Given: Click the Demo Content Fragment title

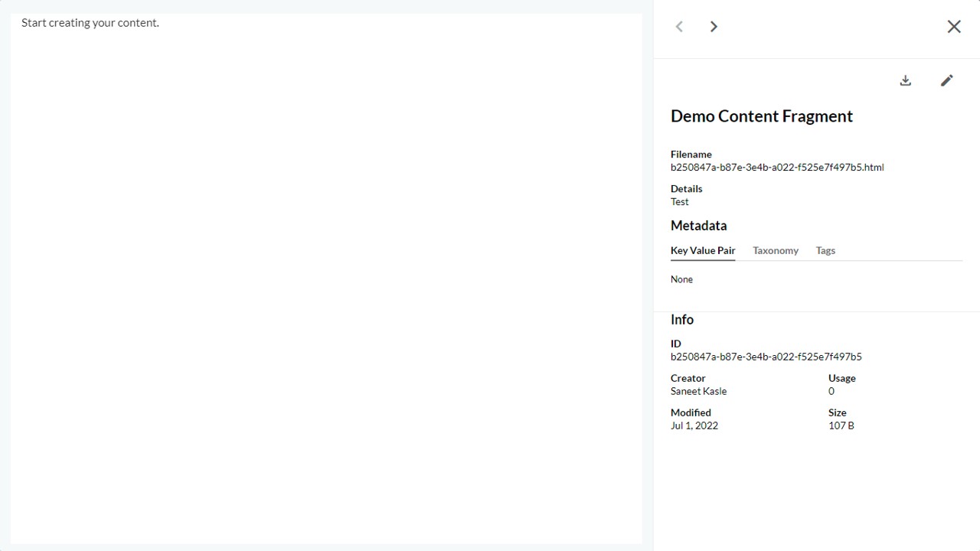Looking at the screenshot, I should pos(762,116).
